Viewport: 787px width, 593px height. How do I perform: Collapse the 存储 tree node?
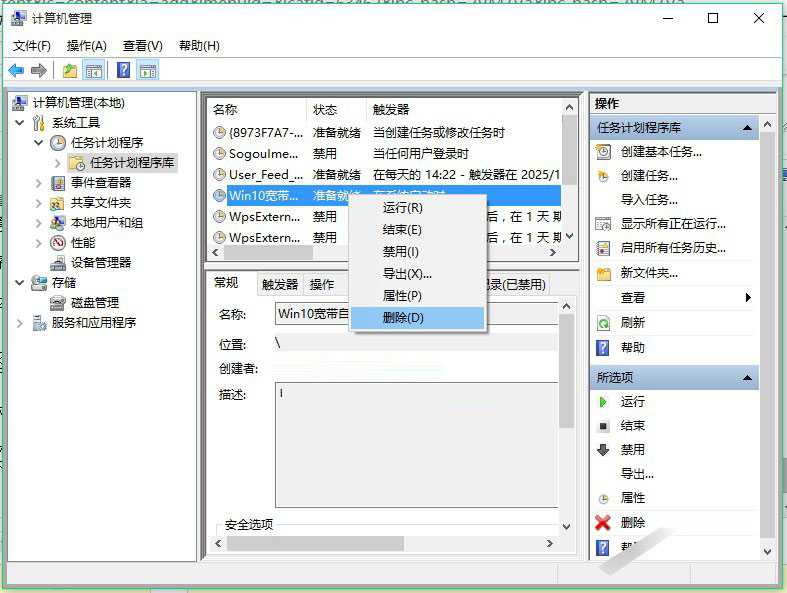point(20,283)
